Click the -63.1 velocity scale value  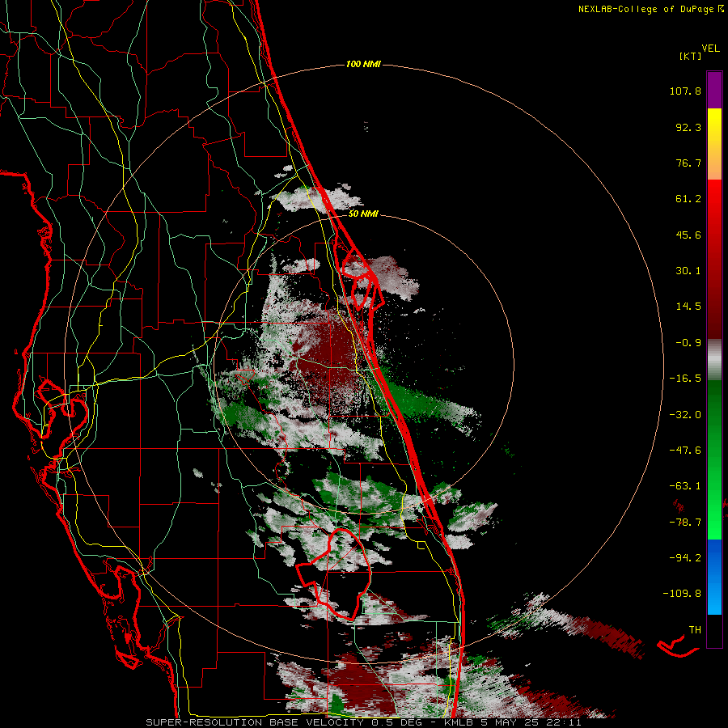(685, 486)
